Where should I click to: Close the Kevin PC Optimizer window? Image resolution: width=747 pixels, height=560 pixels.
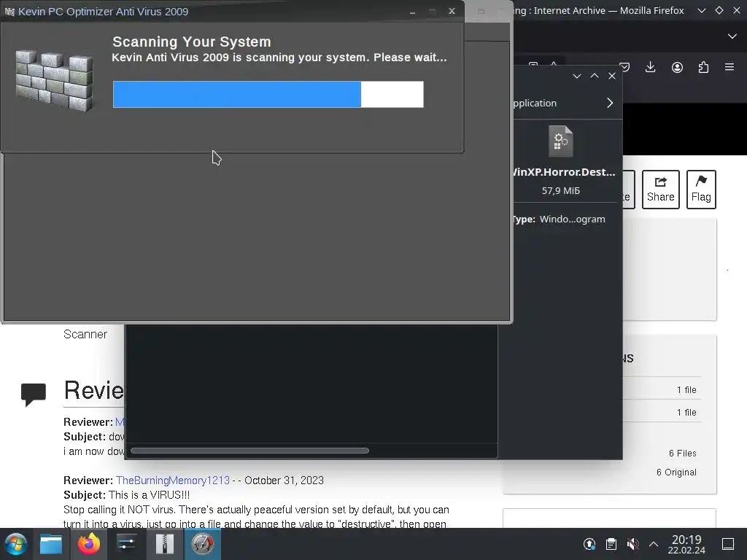coord(452,11)
